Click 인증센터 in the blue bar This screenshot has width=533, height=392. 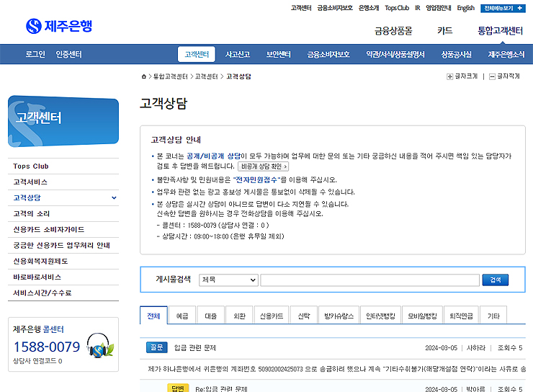(68, 54)
